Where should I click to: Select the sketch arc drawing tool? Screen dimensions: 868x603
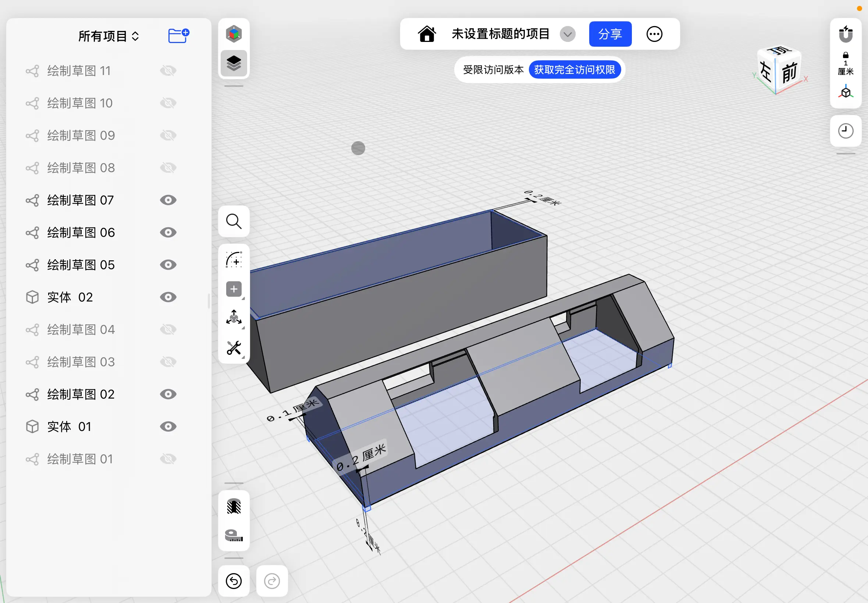(234, 260)
